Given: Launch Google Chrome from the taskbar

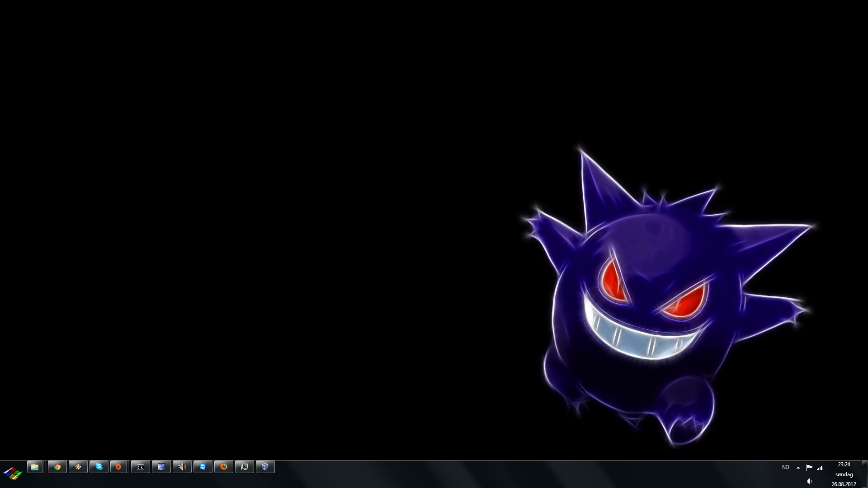Looking at the screenshot, I should tap(57, 467).
